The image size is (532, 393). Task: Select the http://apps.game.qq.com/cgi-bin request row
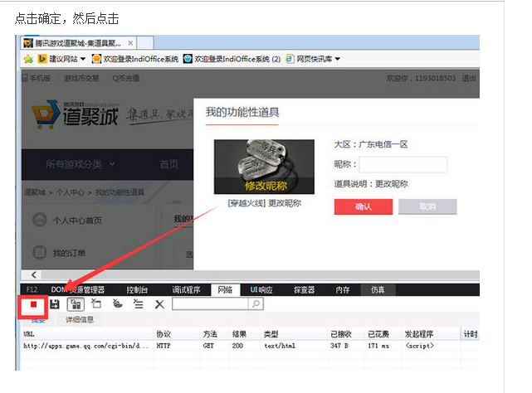click(x=250, y=346)
